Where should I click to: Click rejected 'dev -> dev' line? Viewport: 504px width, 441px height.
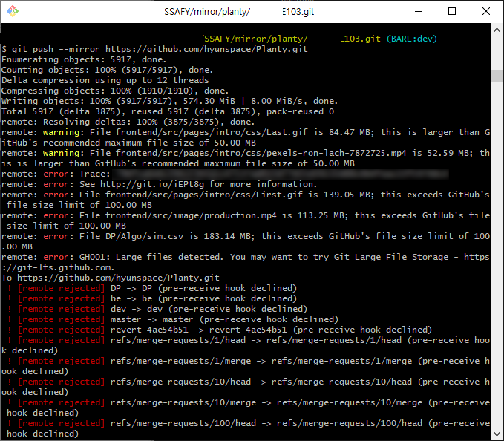coord(157,309)
